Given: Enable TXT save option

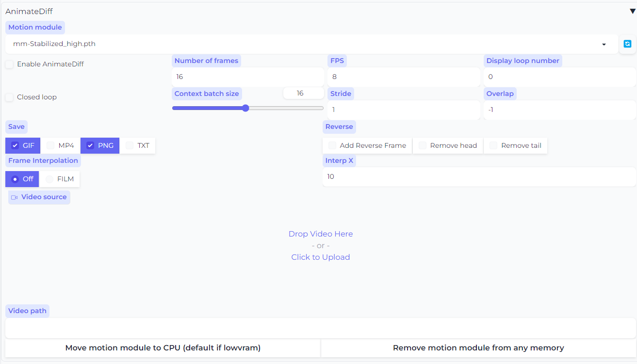Looking at the screenshot, I should coord(130,145).
